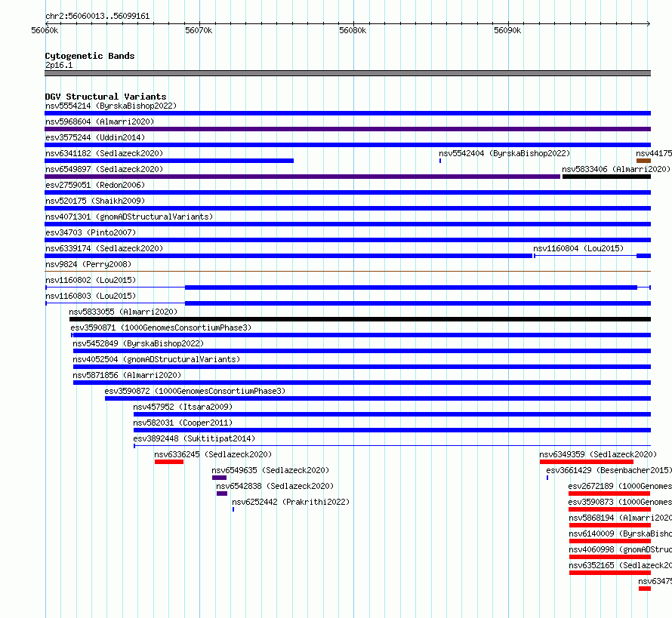Viewport: 672px width, 618px height.
Task: Click the nsv457952 (Itsara2009) label
Action: click(183, 407)
